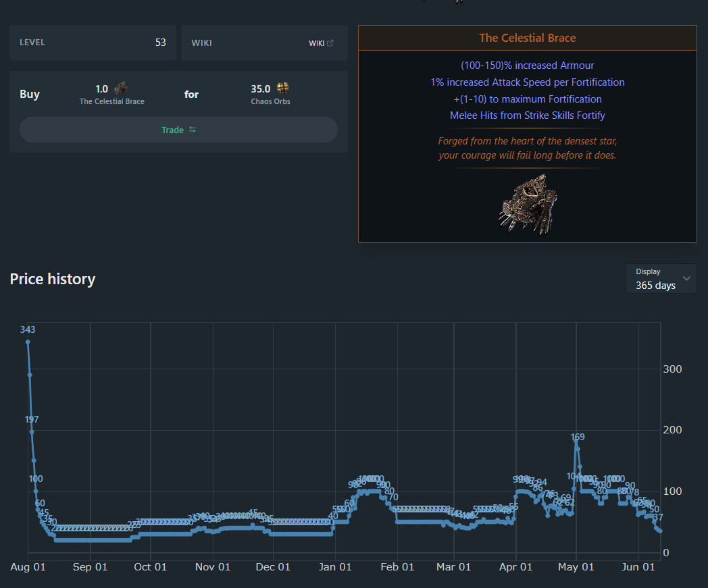Click the external-link icon beside WIKI

330,43
